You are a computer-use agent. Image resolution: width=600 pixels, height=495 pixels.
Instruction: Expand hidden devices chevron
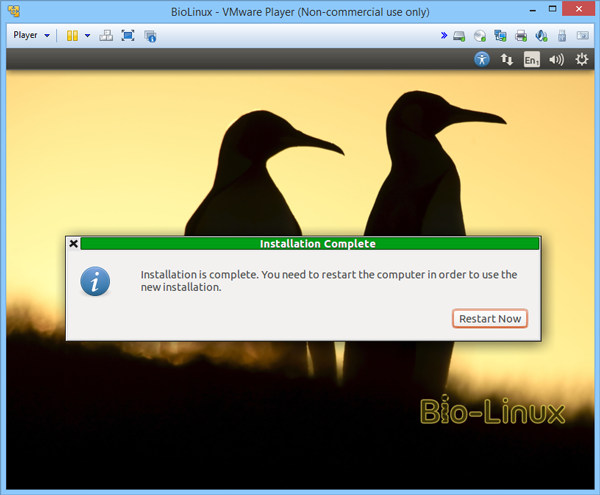[x=443, y=36]
